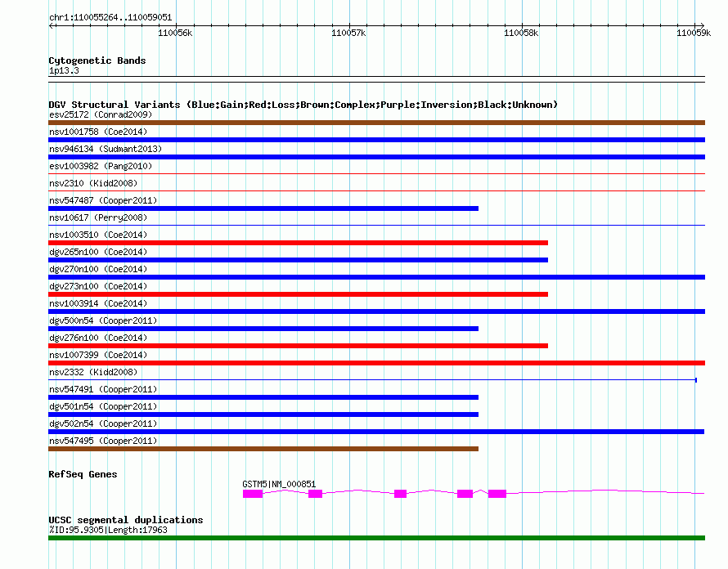This screenshot has height=569, width=728.
Task: Select the dgv270n100 (Coe2014) blue bar
Action: point(376,277)
